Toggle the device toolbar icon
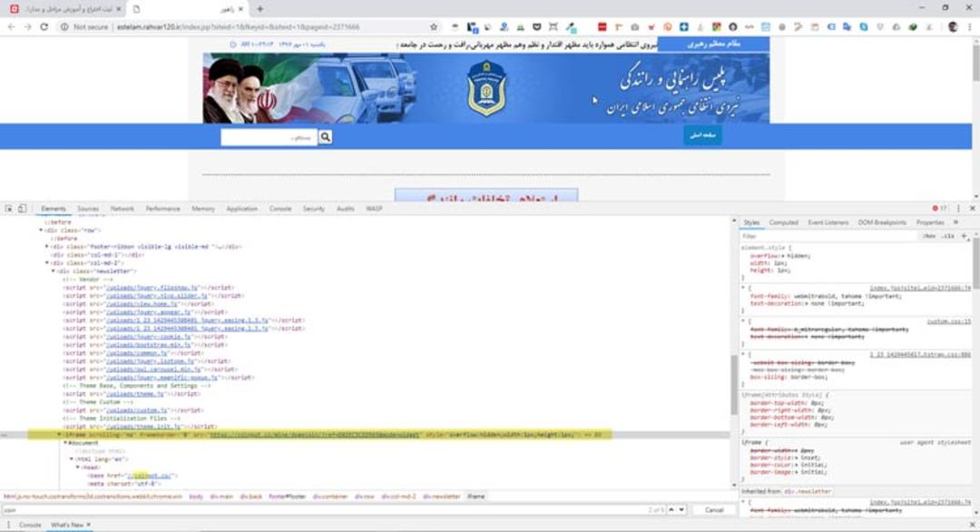 tap(22, 209)
